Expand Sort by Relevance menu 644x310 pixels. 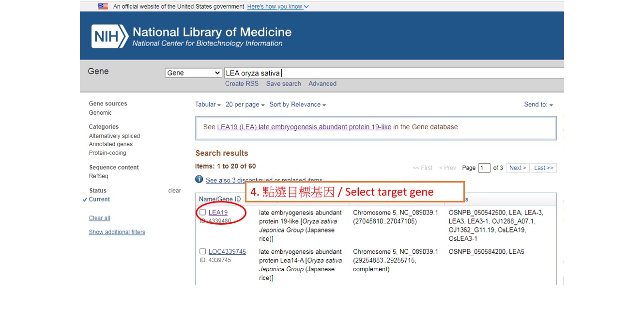(297, 105)
